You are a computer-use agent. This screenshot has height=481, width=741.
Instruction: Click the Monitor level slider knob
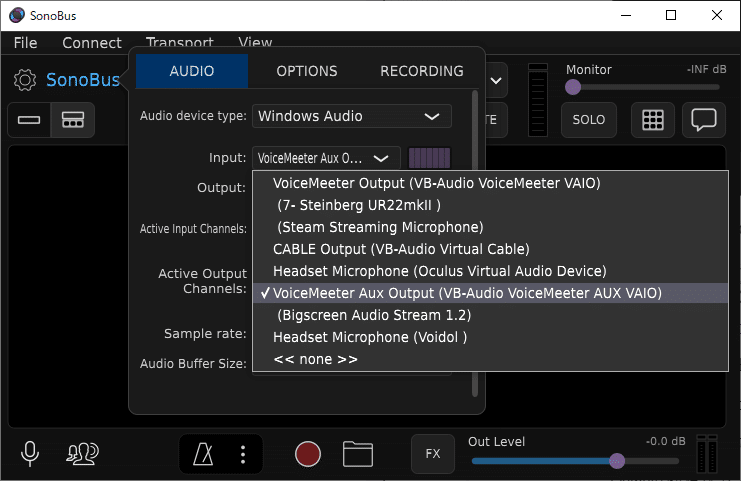coord(573,87)
